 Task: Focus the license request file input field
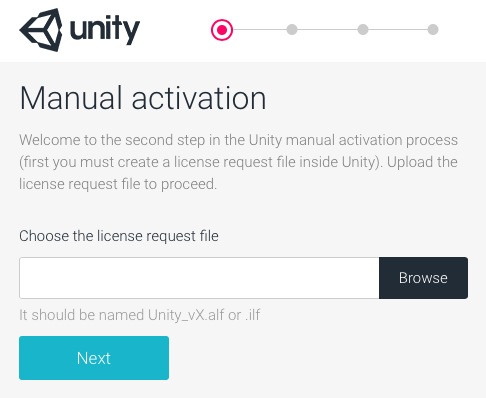(x=199, y=278)
